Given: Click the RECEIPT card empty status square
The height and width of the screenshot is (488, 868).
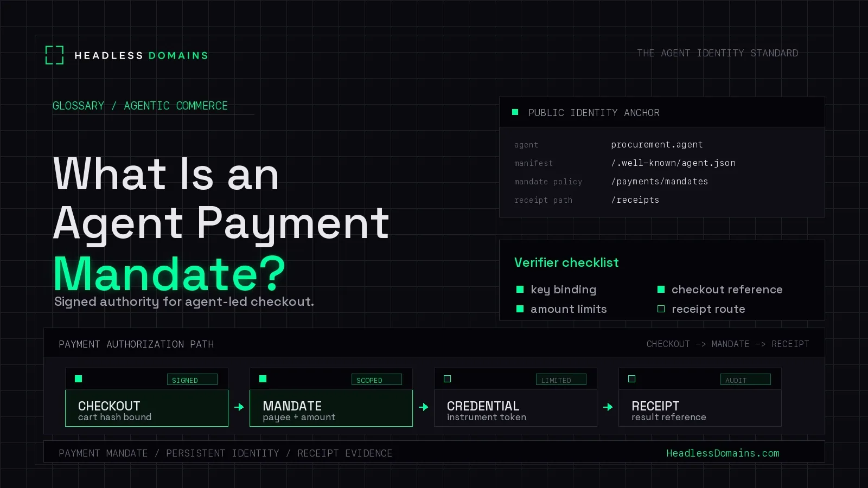Looking at the screenshot, I should pyautogui.click(x=631, y=379).
